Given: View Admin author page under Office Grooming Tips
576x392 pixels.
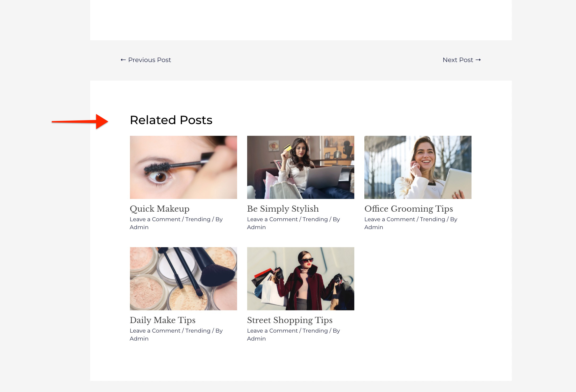Looking at the screenshot, I should point(374,227).
